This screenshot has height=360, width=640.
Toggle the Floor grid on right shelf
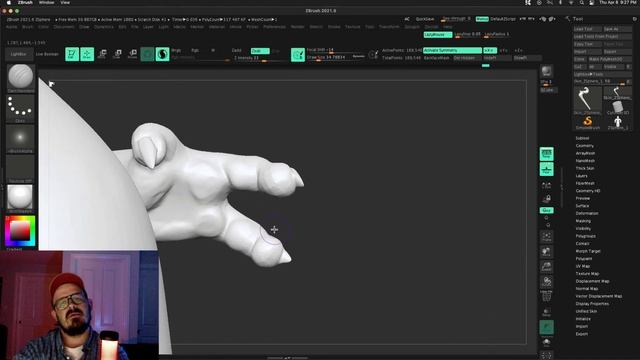click(547, 169)
